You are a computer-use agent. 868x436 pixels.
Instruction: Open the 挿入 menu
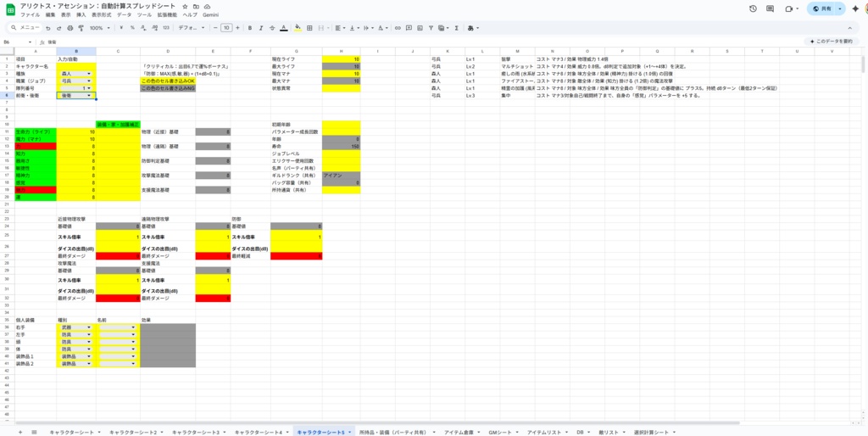point(81,15)
